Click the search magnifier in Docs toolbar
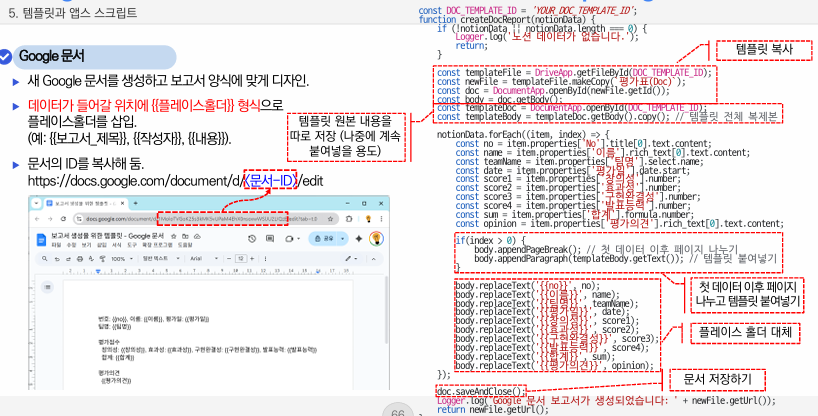This screenshot has width=818, height=416. point(44,258)
